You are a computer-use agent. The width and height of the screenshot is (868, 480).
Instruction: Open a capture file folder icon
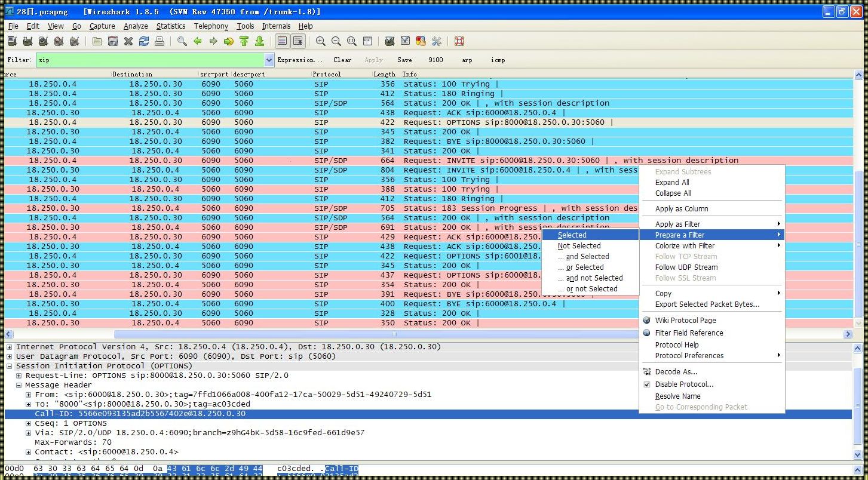(x=97, y=41)
